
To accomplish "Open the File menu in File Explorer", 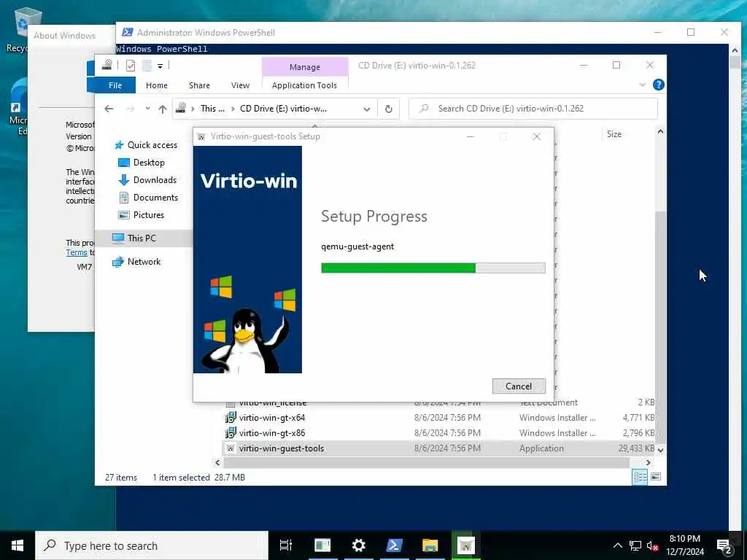I will [x=115, y=85].
